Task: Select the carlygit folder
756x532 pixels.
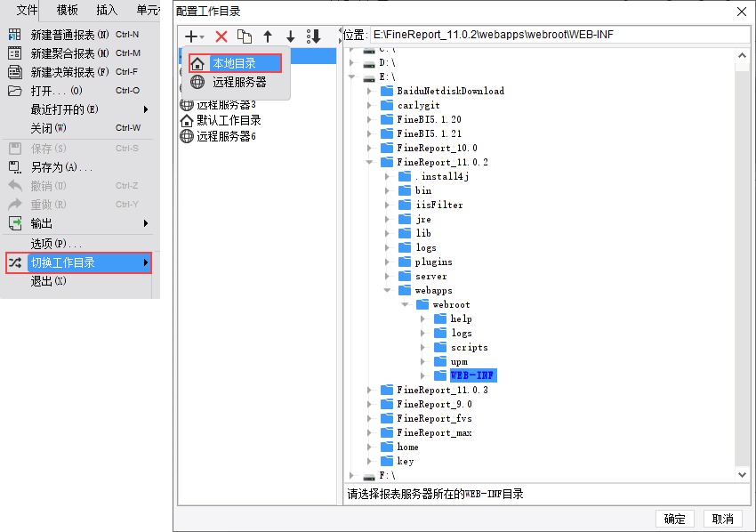Action: tap(419, 105)
